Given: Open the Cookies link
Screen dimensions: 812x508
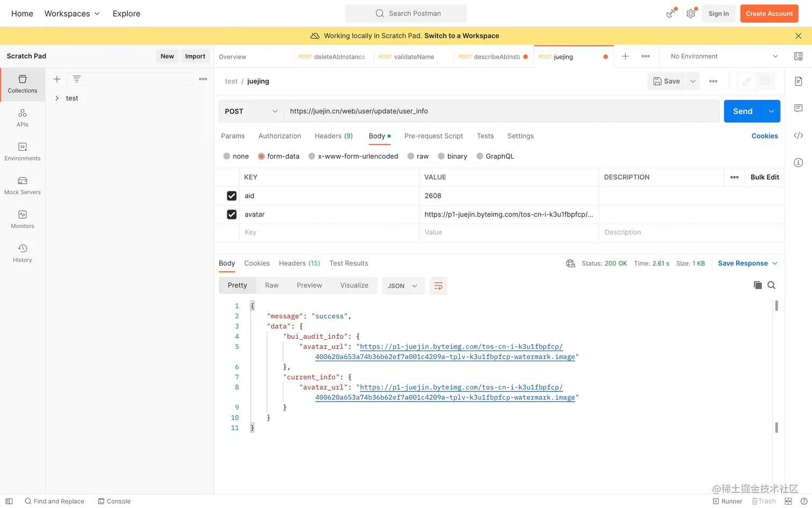Looking at the screenshot, I should click(765, 136).
